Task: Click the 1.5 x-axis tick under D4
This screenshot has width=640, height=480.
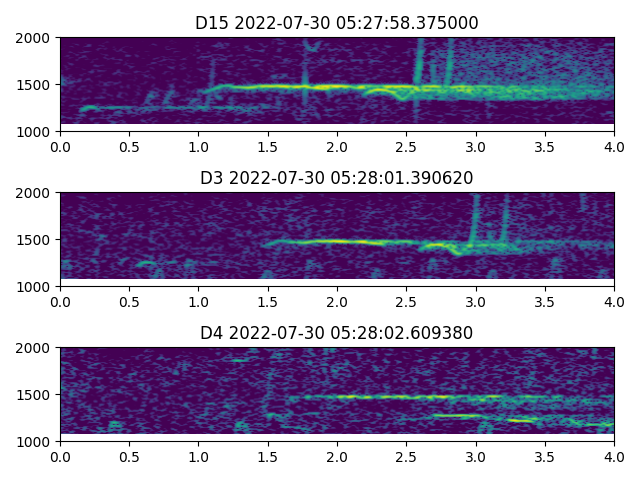Action: 268,457
